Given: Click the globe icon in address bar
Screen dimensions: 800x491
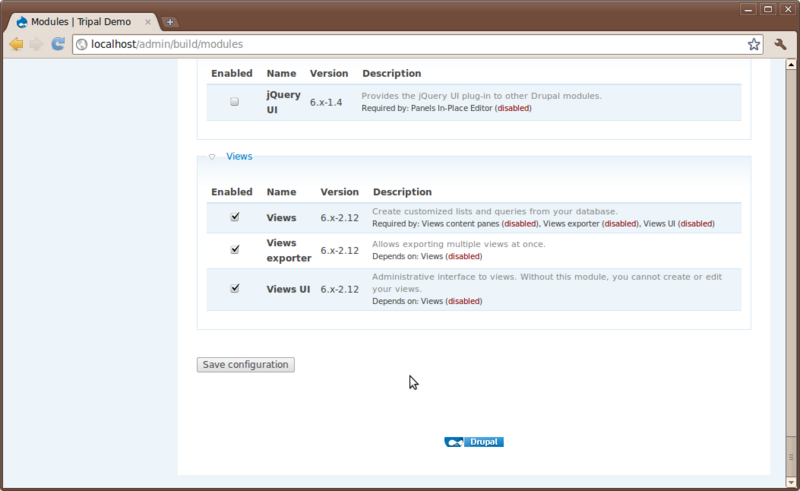Looking at the screenshot, I should coord(82,44).
